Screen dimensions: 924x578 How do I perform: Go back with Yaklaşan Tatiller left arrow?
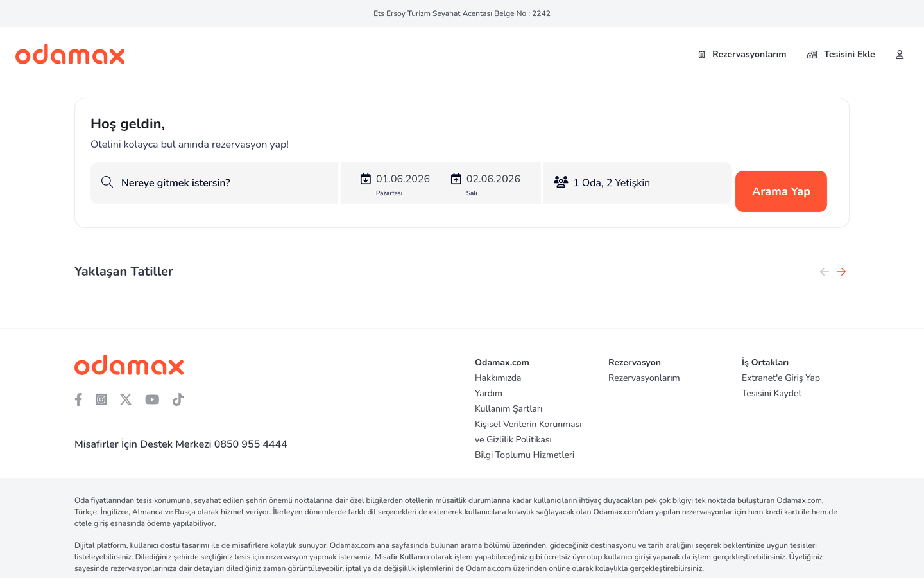(825, 272)
